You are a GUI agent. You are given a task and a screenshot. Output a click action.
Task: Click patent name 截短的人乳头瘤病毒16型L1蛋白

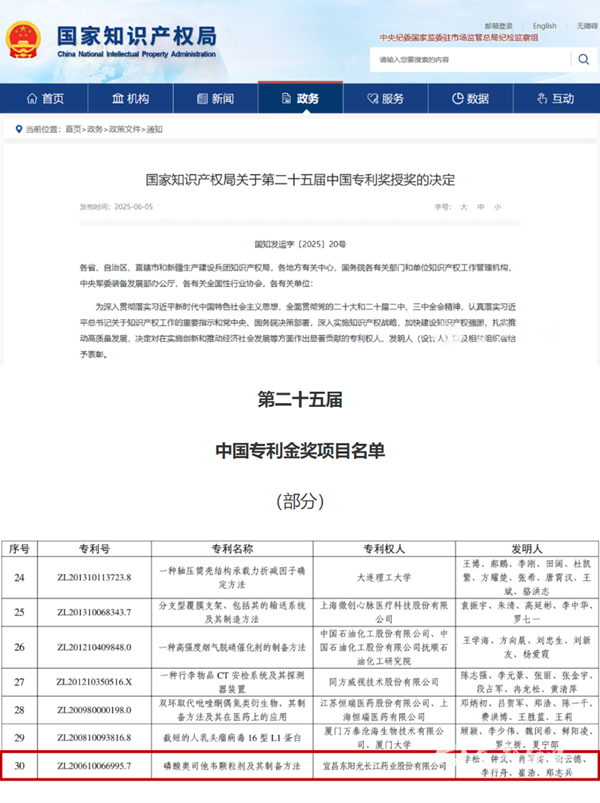click(x=232, y=738)
